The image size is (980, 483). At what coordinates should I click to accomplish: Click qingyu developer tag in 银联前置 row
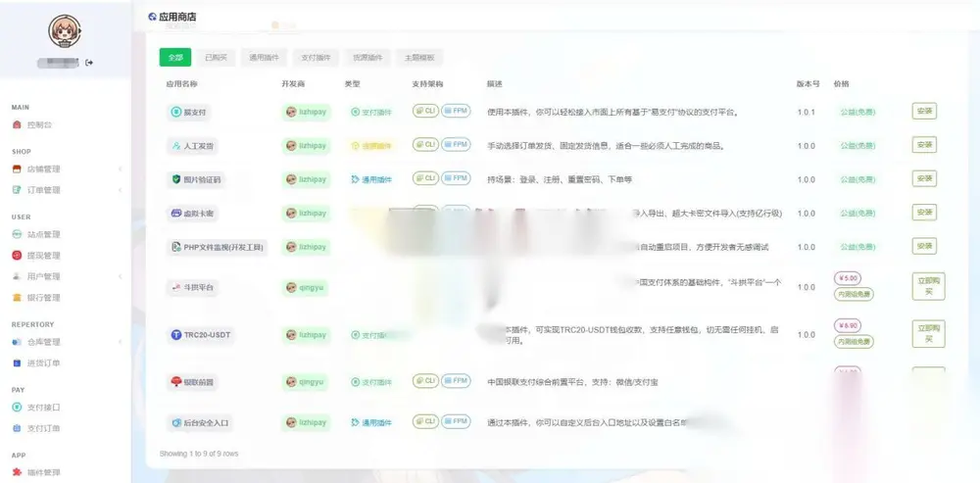tap(306, 381)
